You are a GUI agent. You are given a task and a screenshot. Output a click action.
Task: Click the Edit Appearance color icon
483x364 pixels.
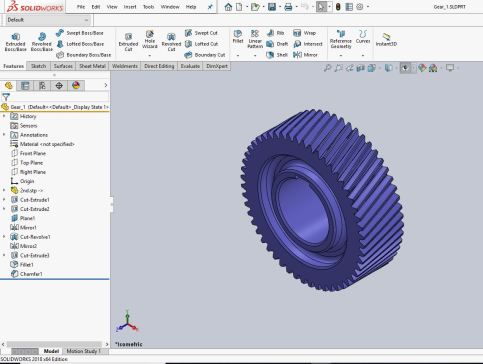click(x=422, y=68)
